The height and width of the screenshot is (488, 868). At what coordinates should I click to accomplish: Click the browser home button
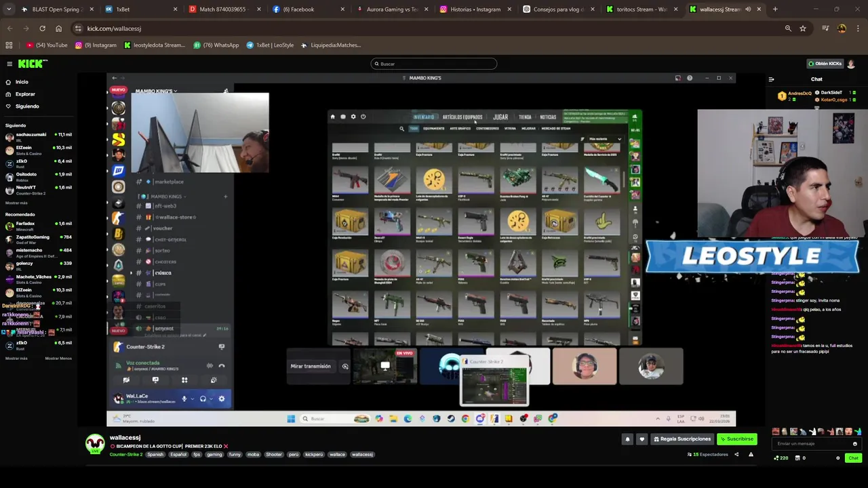(58, 28)
